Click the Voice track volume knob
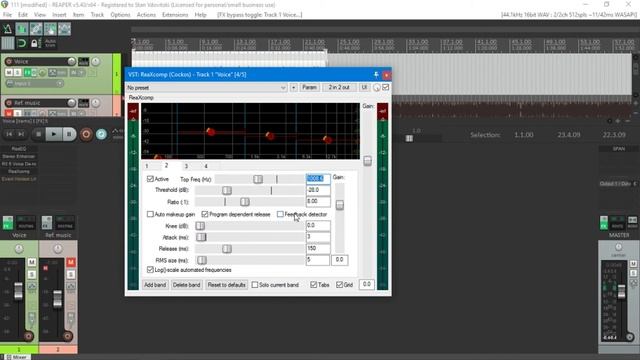 [x=72, y=61]
